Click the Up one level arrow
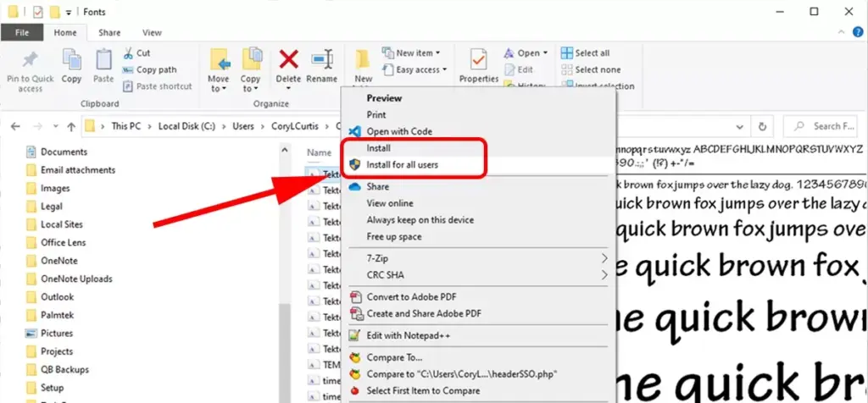Viewport: 868px width, 403px height. (x=71, y=126)
